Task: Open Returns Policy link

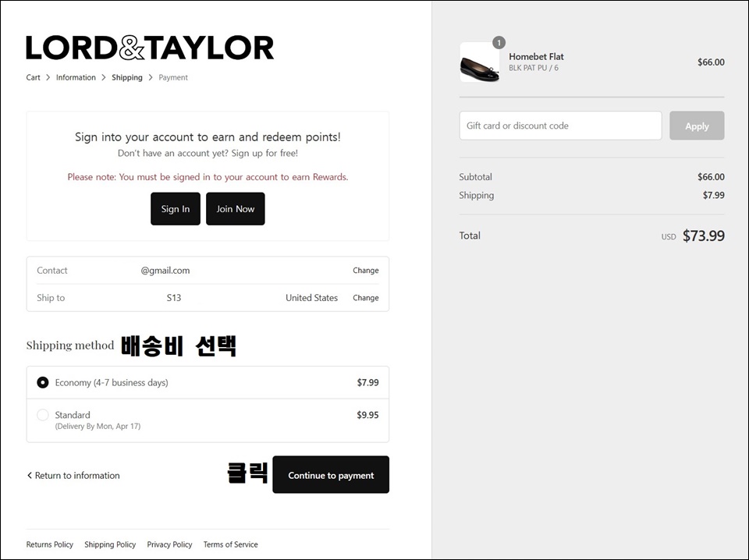Action: [x=50, y=544]
